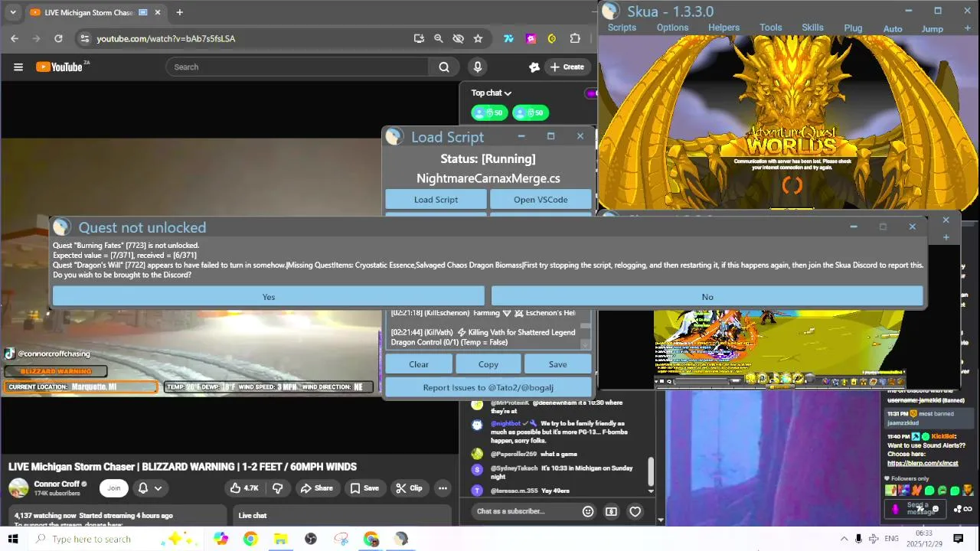Open the Plug menu in Skua

[853, 28]
